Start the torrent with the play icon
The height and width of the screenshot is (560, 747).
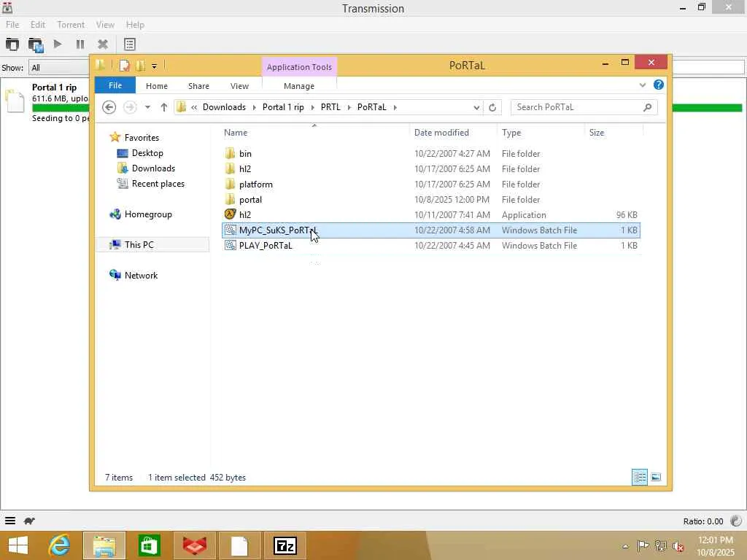(58, 44)
